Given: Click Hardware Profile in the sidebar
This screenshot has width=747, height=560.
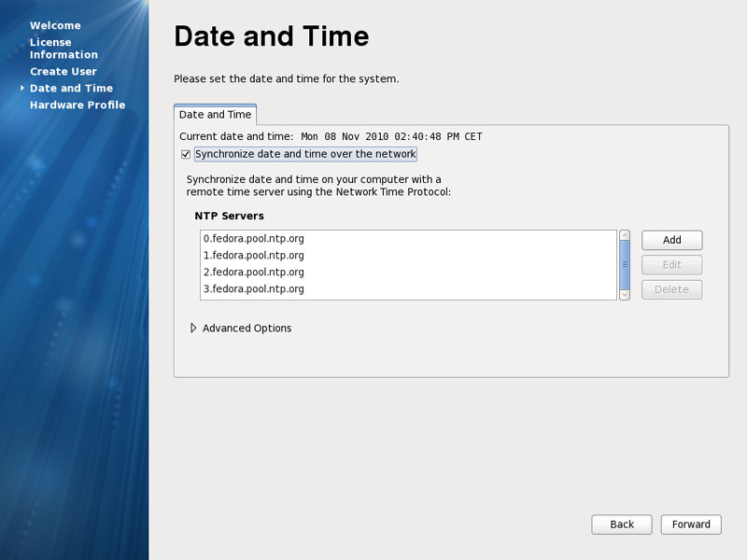Looking at the screenshot, I should [78, 105].
